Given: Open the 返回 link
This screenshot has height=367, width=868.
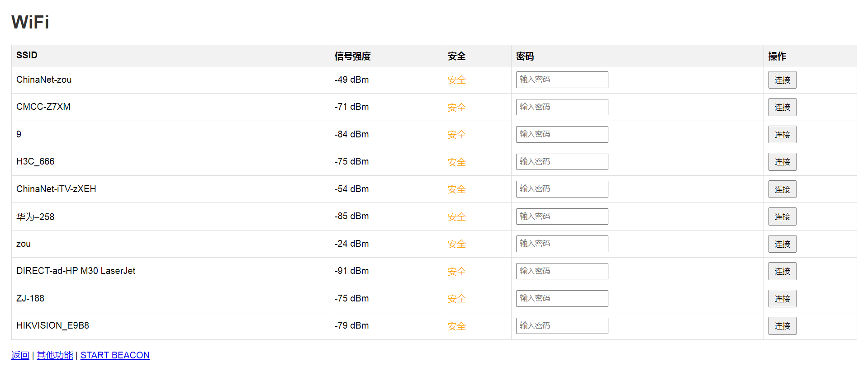Looking at the screenshot, I should tap(20, 355).
